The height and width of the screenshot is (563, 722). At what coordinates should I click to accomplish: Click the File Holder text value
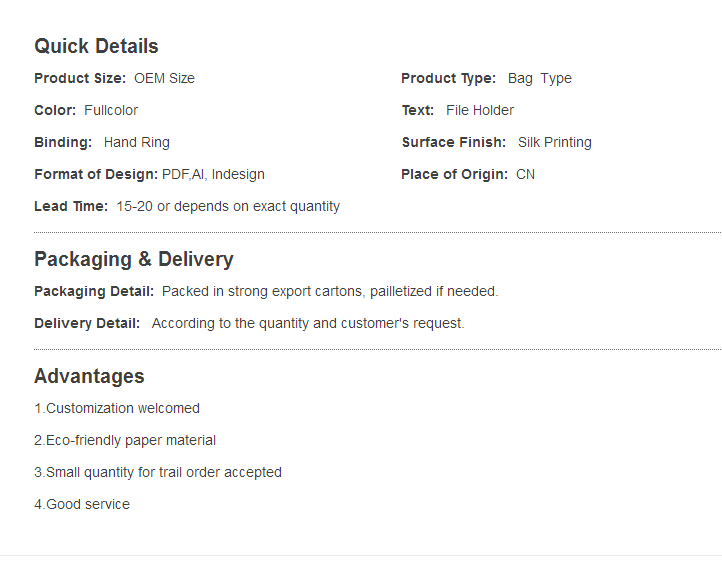pyautogui.click(x=480, y=110)
